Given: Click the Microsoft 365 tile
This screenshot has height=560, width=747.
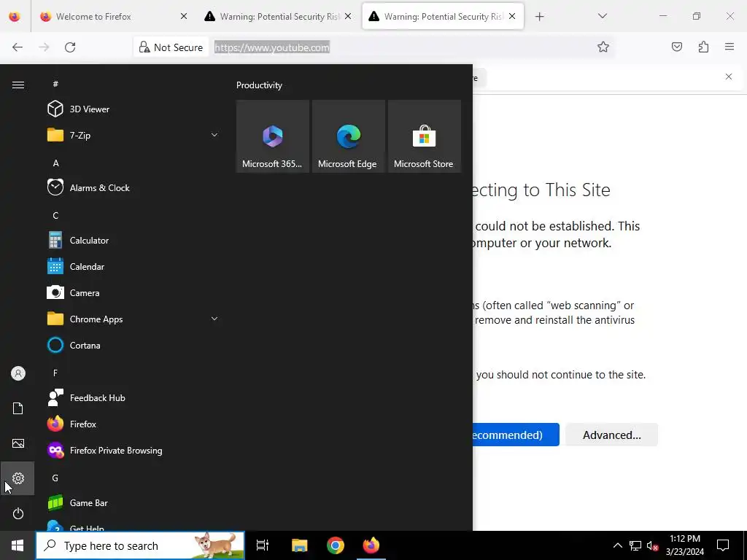Looking at the screenshot, I should click(x=273, y=136).
